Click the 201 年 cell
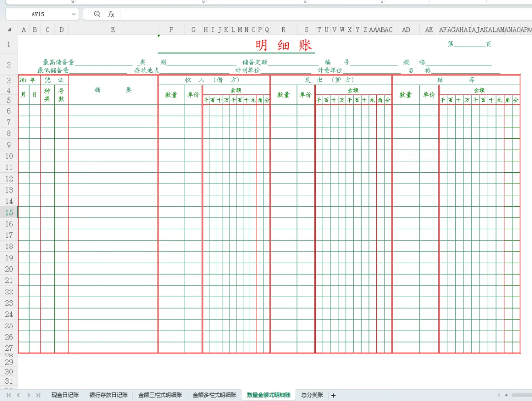Screen dimensions: 532x401 coord(29,80)
